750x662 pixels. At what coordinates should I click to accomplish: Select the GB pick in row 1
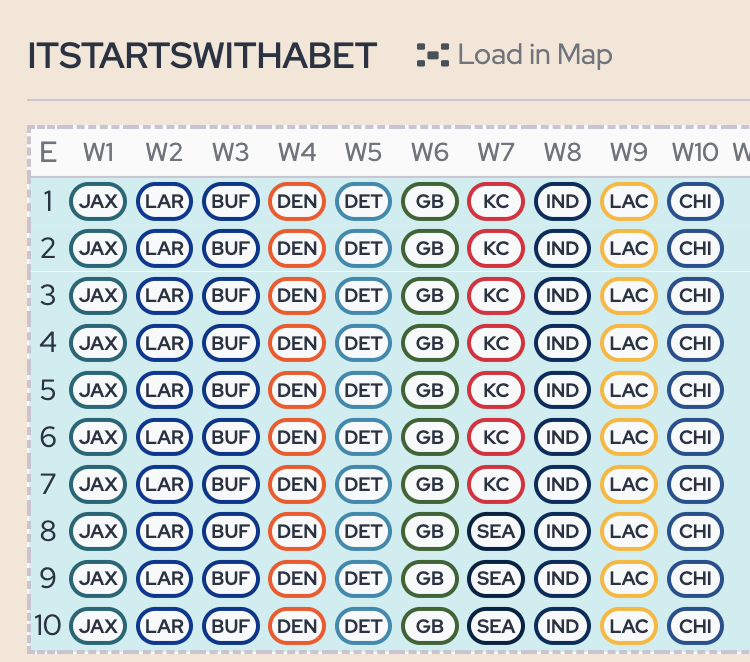pyautogui.click(x=430, y=201)
